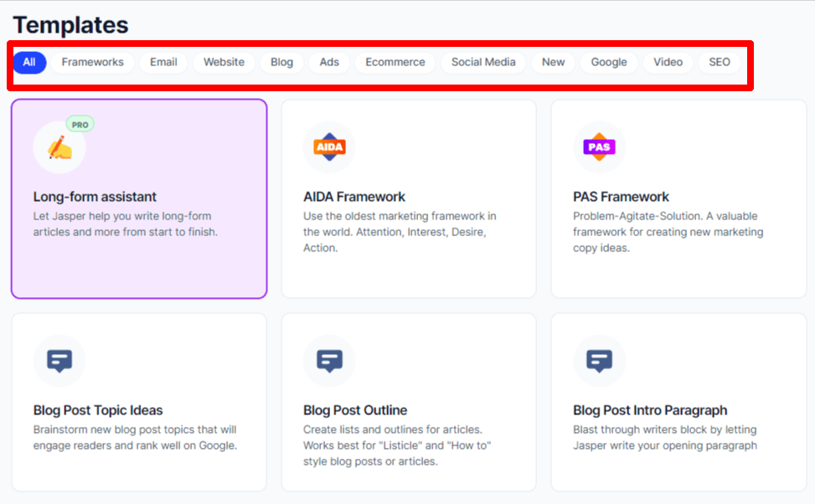Show Social Media templates
This screenshot has height=504, width=815.
point(483,62)
